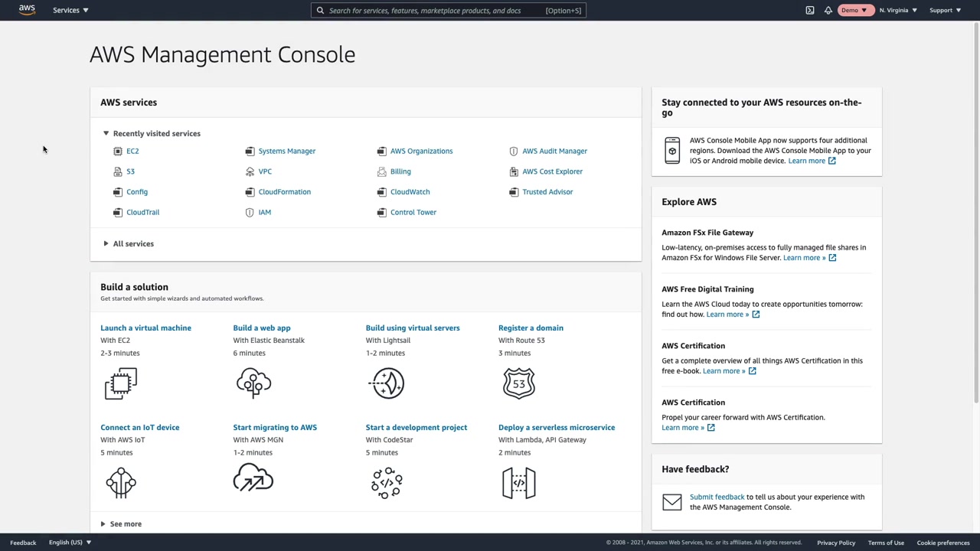
Task: Click Deploy a serverless microservice link
Action: (x=557, y=428)
